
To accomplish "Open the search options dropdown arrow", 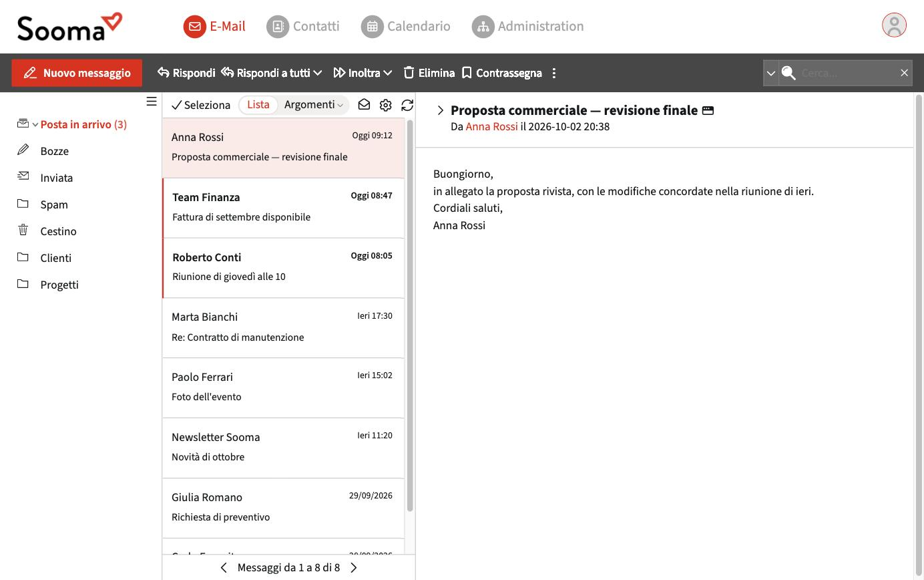I will (x=771, y=73).
